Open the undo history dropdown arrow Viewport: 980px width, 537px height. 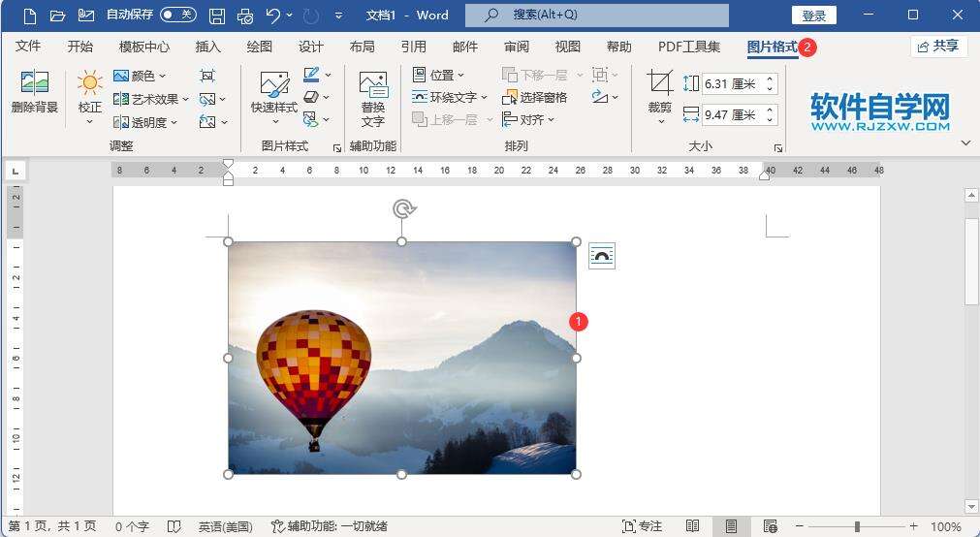(x=290, y=15)
